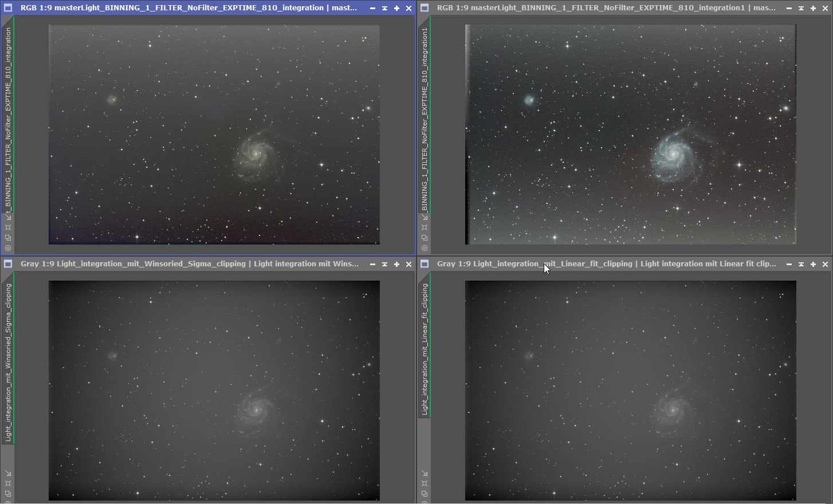This screenshot has width=833, height=504.
Task: Click the galaxy image in the masterLight integration window
Action: (214, 135)
